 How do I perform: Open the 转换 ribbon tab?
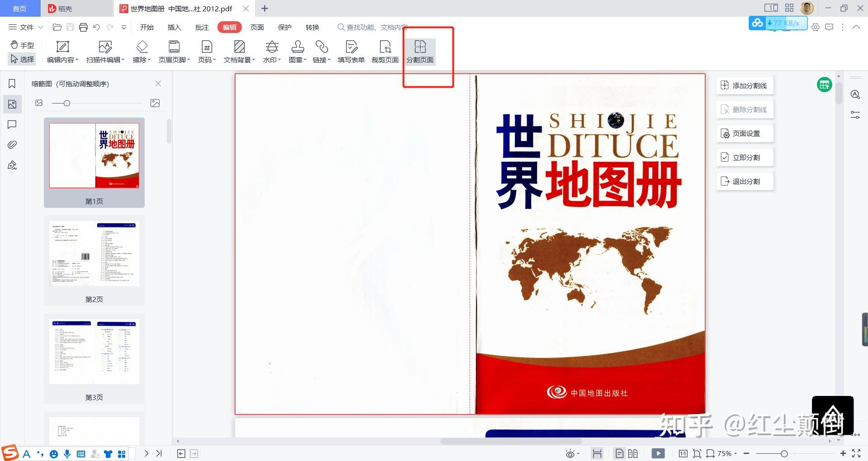coord(312,27)
